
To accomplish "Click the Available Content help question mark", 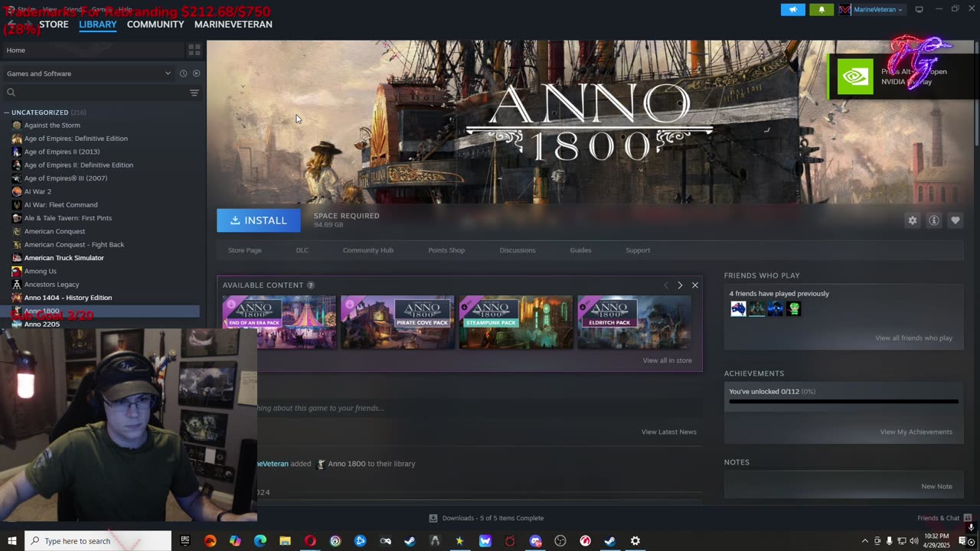I will click(x=311, y=285).
